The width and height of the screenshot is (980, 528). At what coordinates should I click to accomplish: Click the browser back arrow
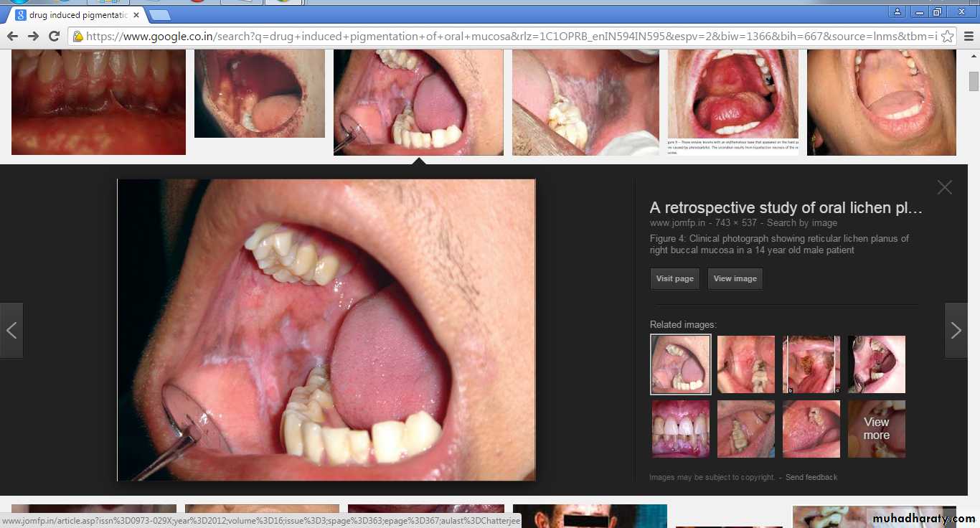pyautogui.click(x=12, y=36)
